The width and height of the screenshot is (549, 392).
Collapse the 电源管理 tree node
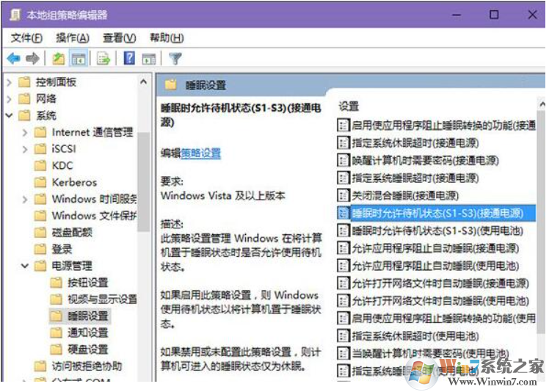click(x=25, y=266)
